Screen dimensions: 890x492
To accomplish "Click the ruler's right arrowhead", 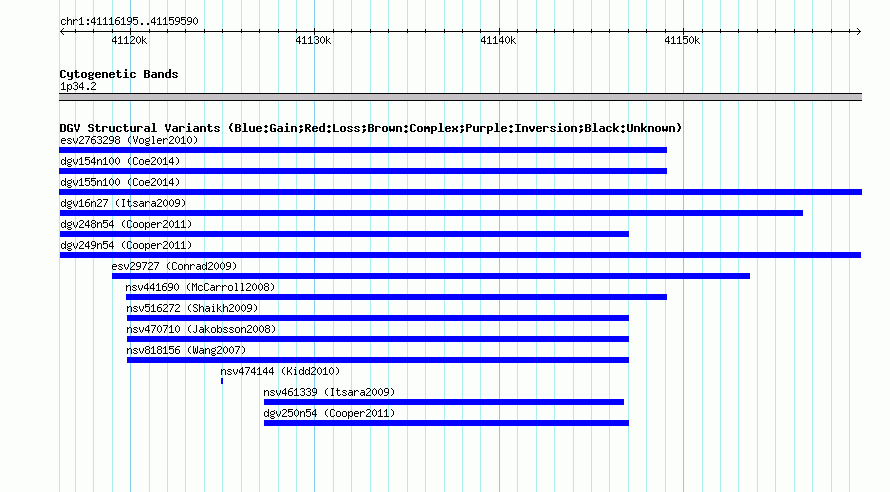I will 859,32.
